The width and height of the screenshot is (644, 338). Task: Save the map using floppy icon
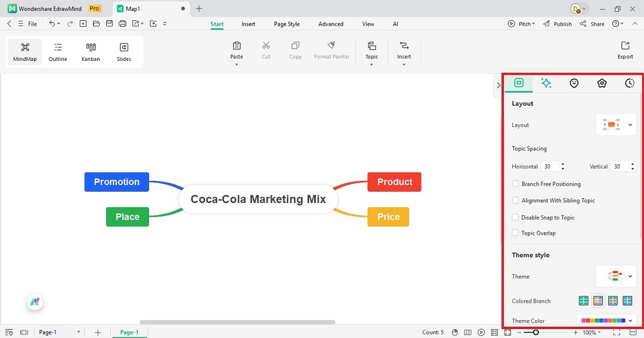pos(109,24)
